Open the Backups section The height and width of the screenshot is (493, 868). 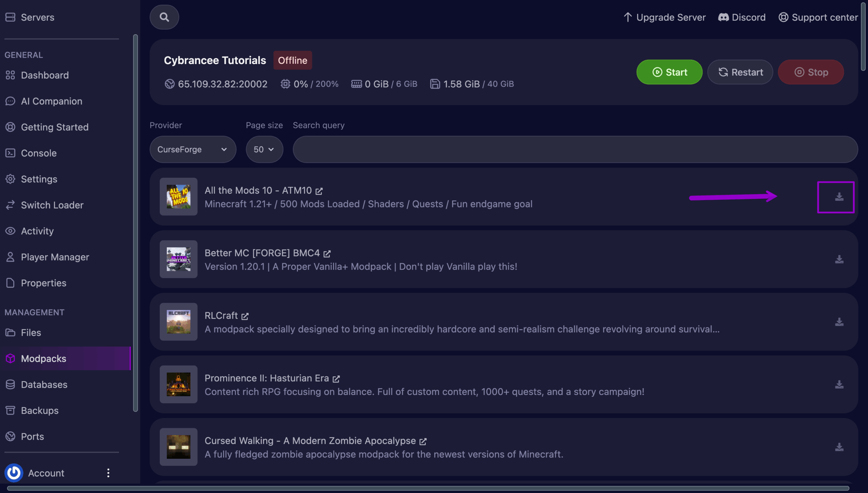40,411
